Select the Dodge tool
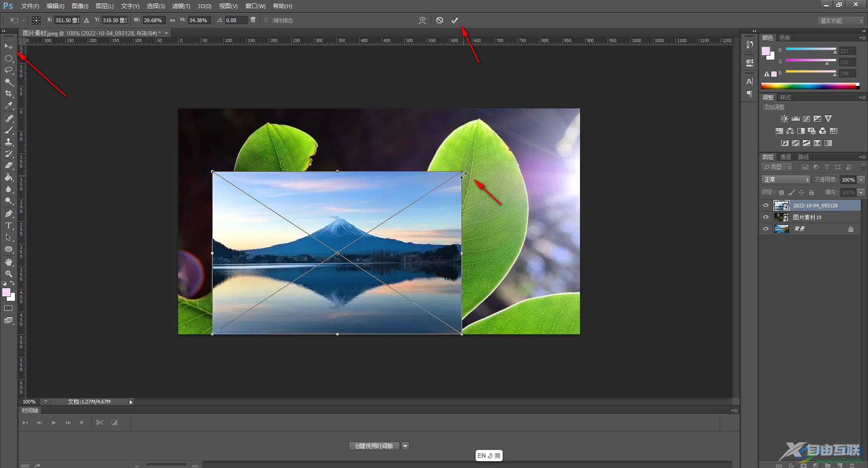The height and width of the screenshot is (468, 868). 9,201
